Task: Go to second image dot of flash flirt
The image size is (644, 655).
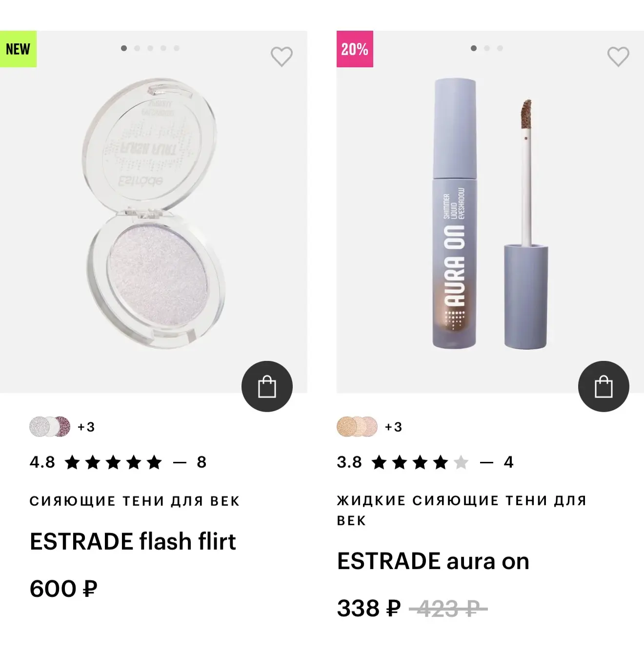Action: 137,48
